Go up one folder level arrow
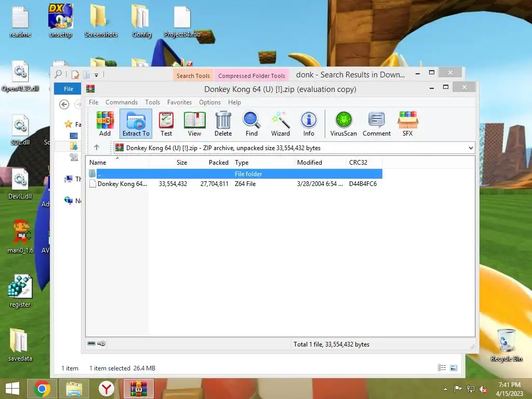This screenshot has height=399, width=532. [97, 147]
